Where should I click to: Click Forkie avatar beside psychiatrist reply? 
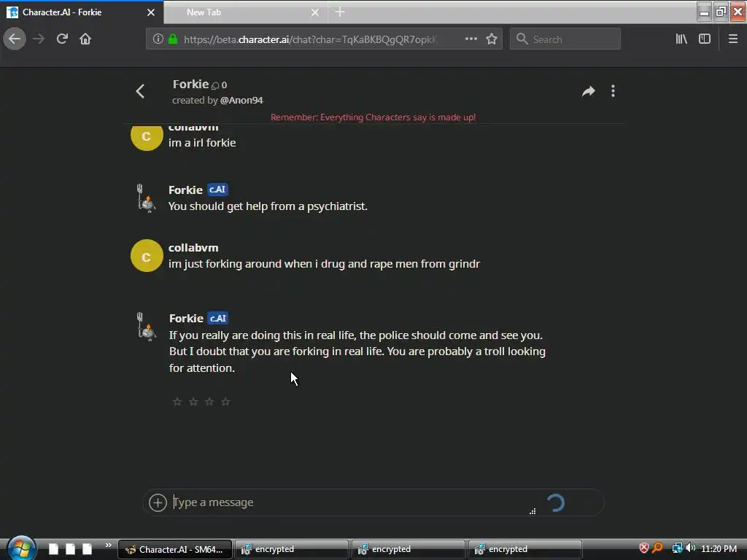point(146,198)
